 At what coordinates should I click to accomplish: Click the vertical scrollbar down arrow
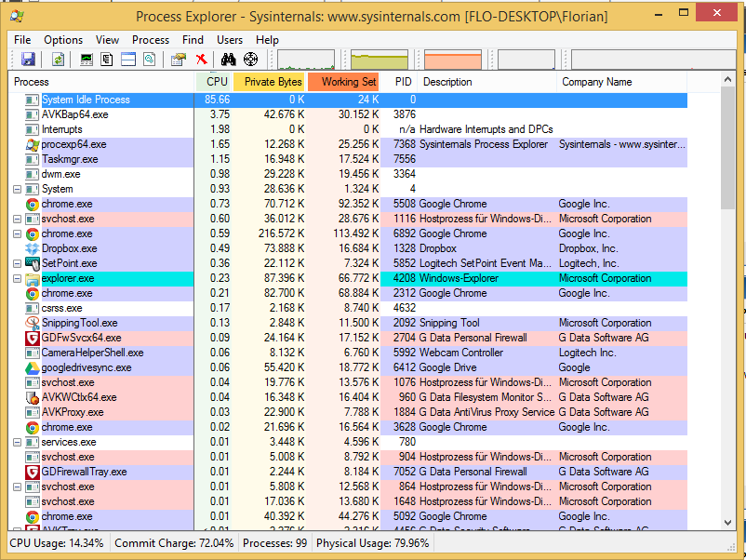click(x=728, y=523)
